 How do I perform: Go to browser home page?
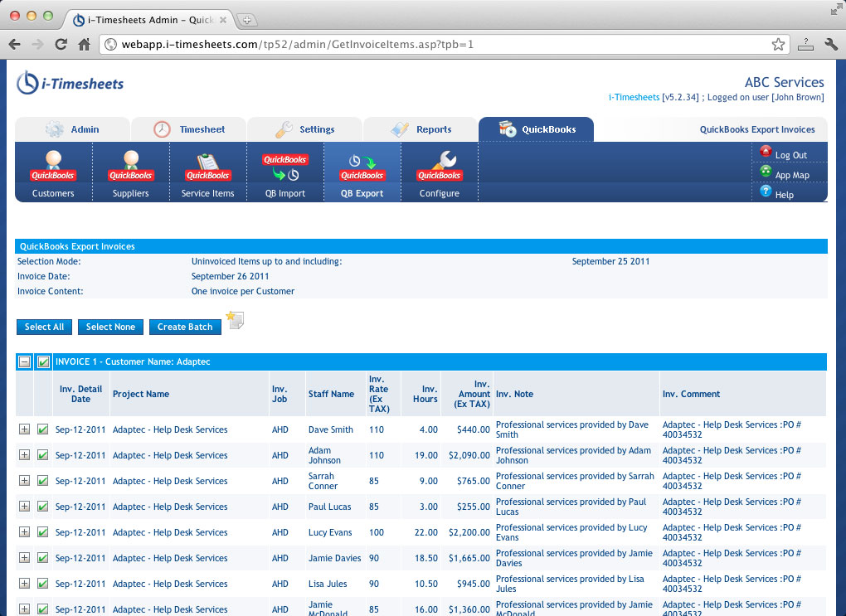(84, 44)
